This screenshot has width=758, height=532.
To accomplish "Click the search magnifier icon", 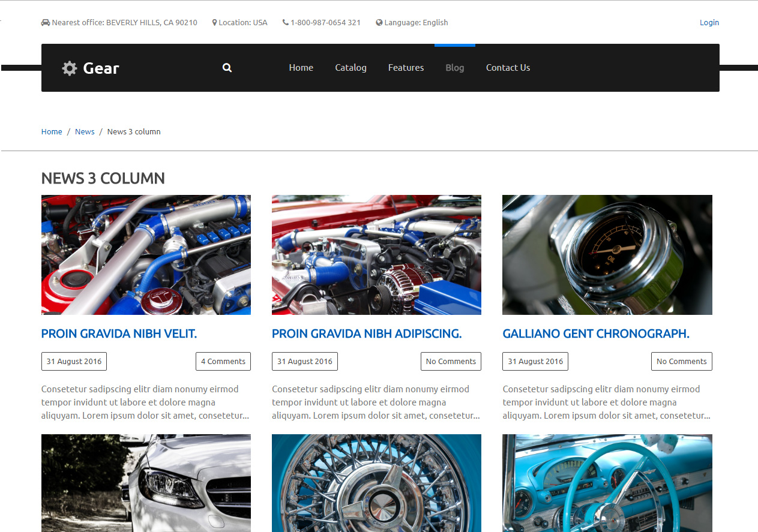I will pyautogui.click(x=227, y=68).
